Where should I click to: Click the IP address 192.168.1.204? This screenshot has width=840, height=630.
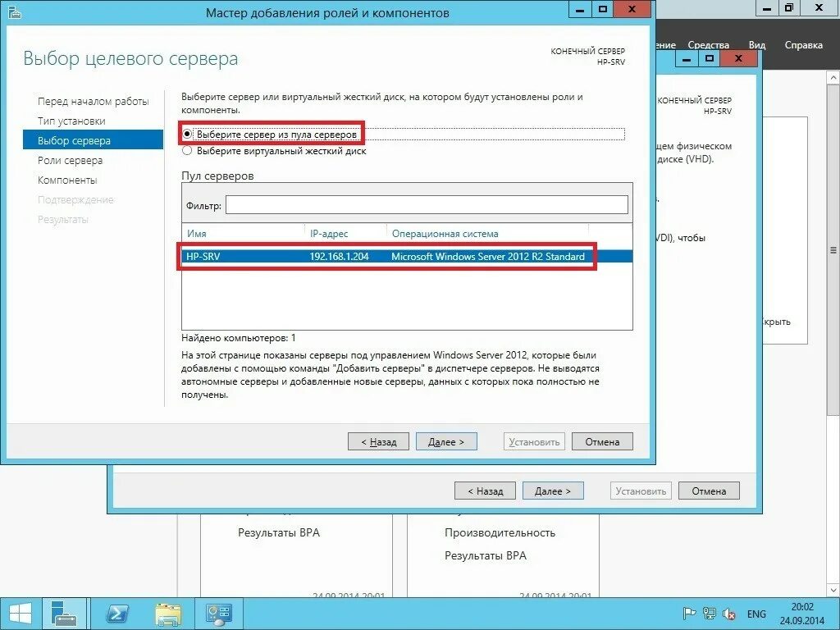click(339, 257)
